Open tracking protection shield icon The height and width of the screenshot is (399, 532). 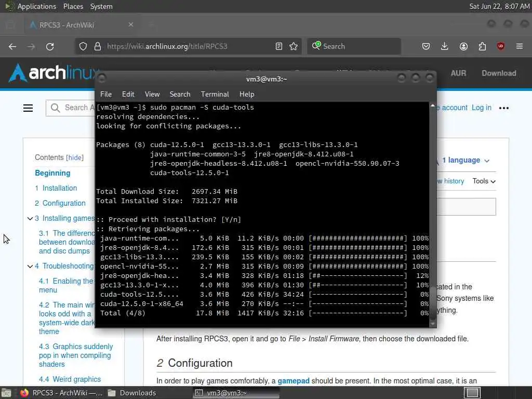[x=83, y=46]
